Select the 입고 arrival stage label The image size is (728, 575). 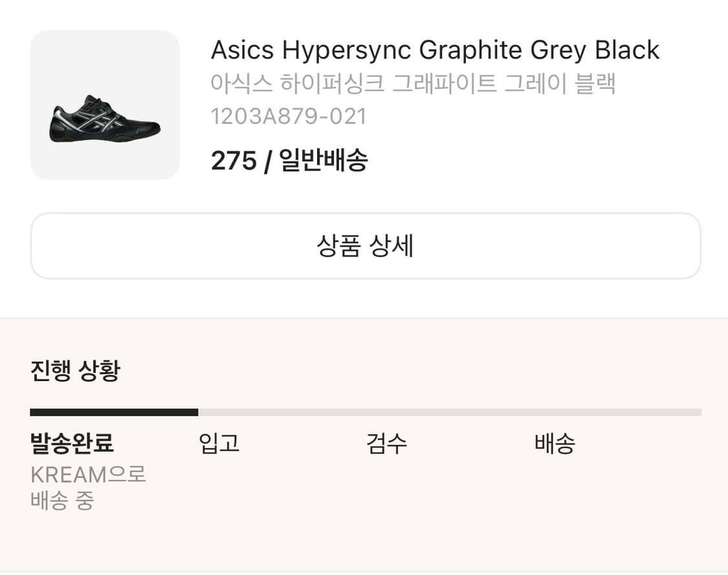coord(218,443)
